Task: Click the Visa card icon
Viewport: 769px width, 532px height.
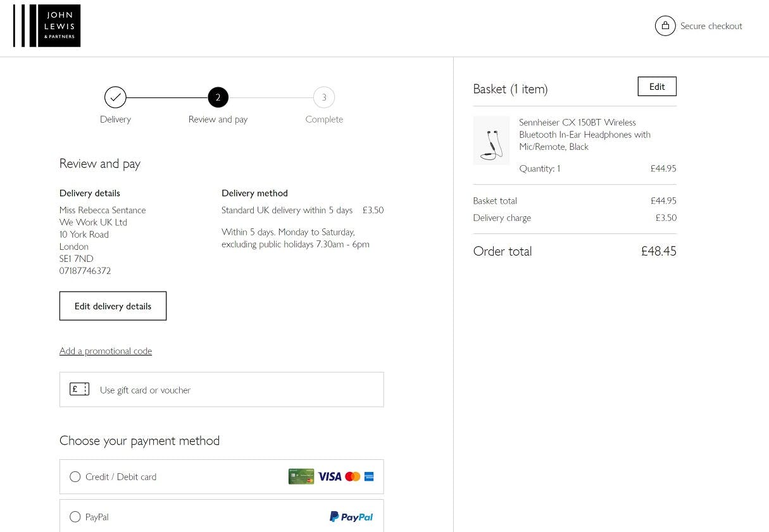Action: point(329,476)
